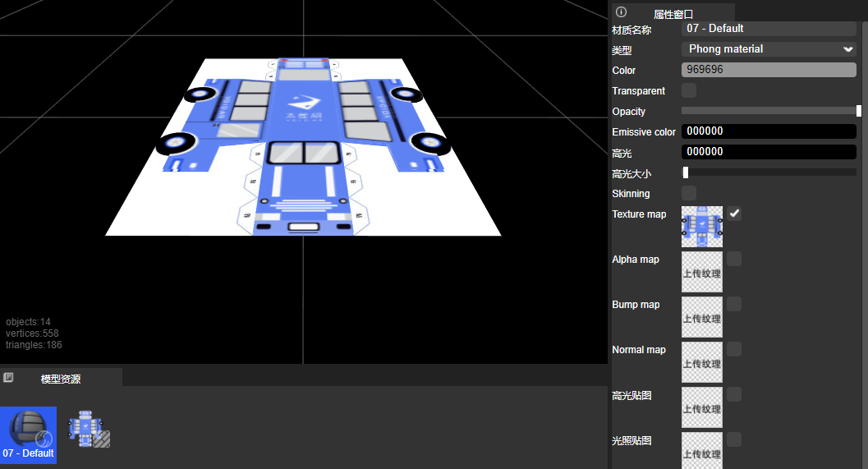Uncheck the Texture map checkbox
This screenshot has height=469, width=868.
click(734, 214)
